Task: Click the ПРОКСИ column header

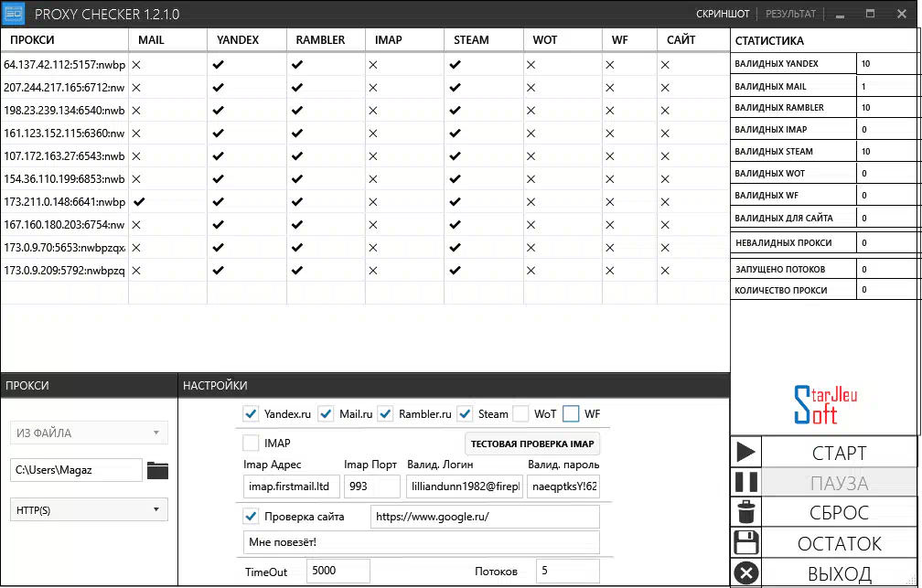Action: (65, 40)
